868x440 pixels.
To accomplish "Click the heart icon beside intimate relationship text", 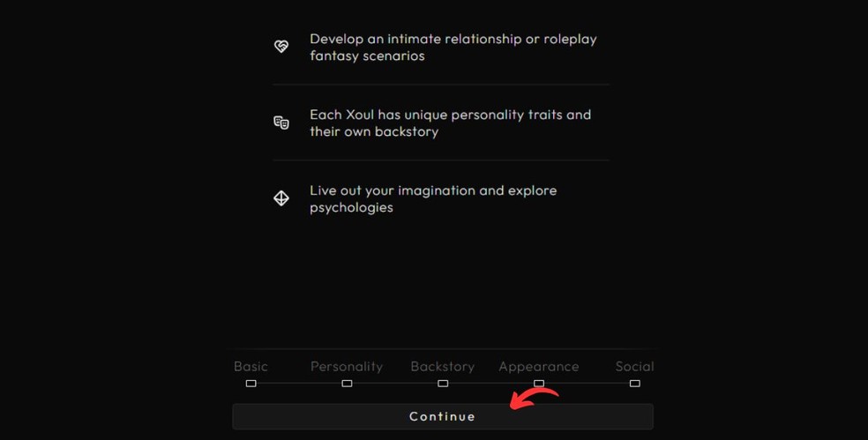I will [281, 47].
